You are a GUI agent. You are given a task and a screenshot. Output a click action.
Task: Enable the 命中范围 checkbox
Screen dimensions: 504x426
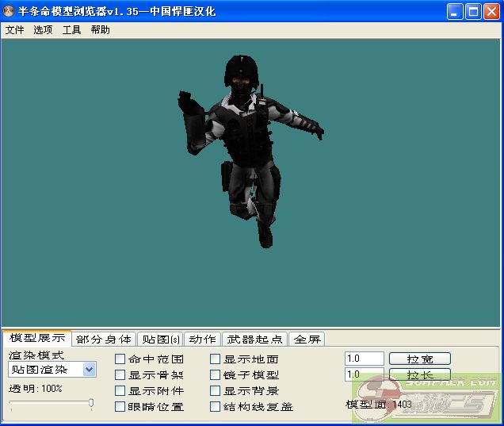120,359
